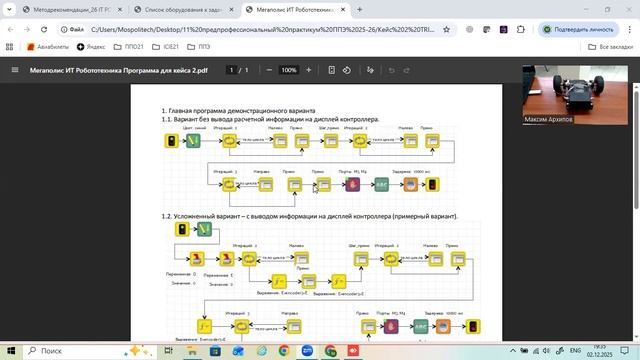View the Файл site information chip
Image resolution: width=640 pixels, height=360 pixels.
pyautogui.click(x=72, y=29)
